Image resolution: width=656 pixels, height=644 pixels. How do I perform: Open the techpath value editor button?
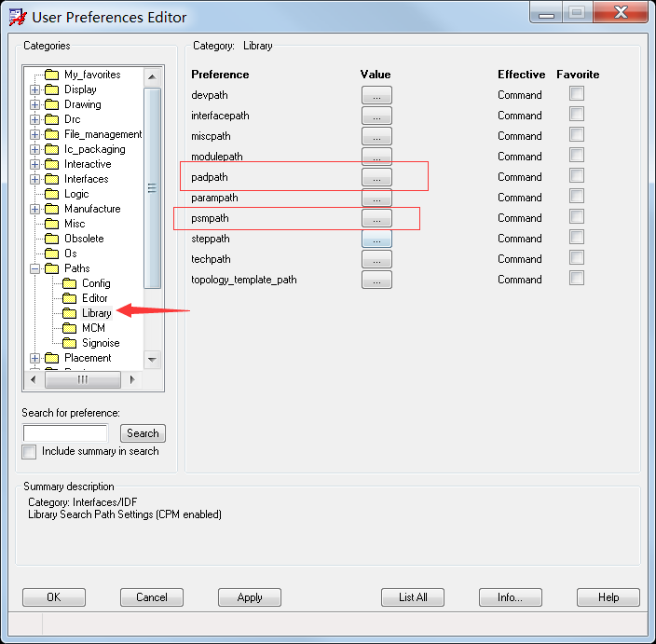pos(376,259)
